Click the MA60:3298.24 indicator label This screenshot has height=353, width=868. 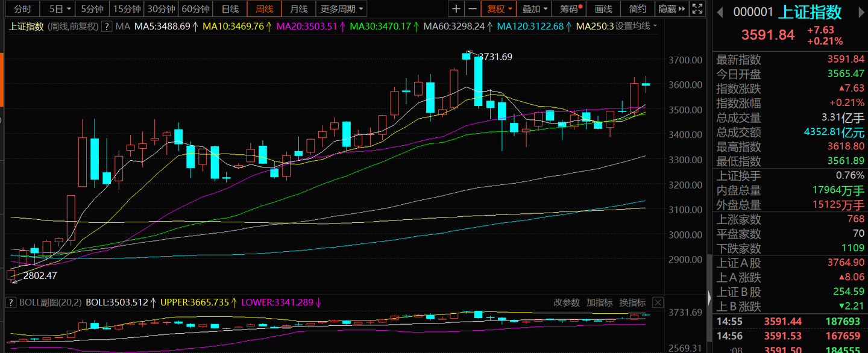click(458, 27)
